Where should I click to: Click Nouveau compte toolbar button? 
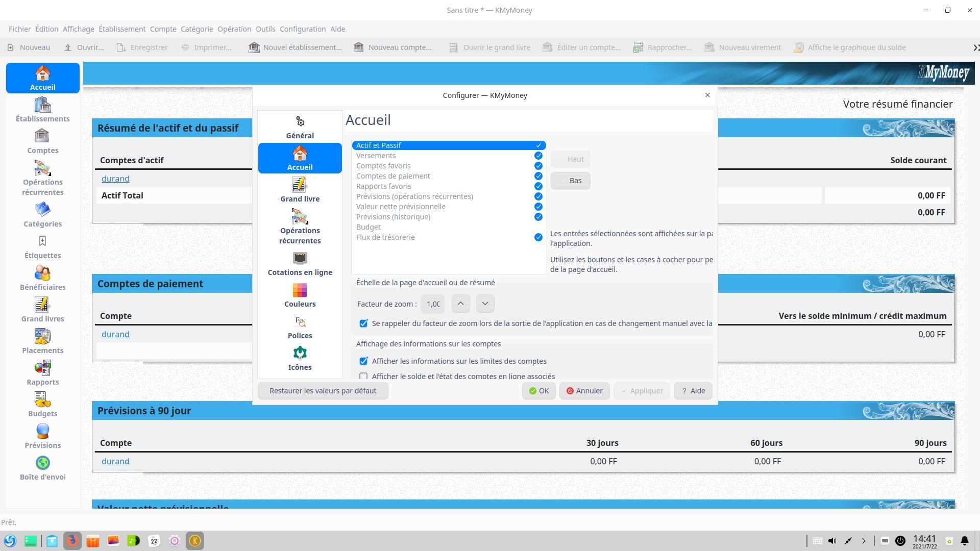(x=393, y=47)
